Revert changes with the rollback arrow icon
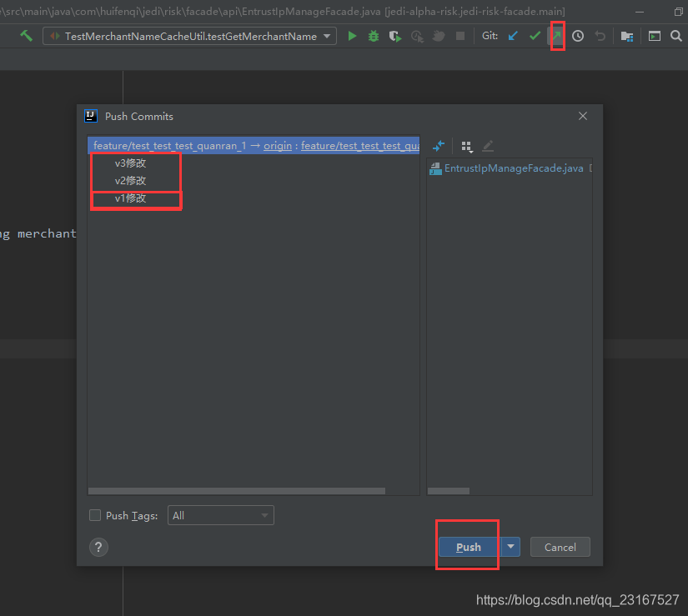Screen dimensions: 688x616 (600, 36)
